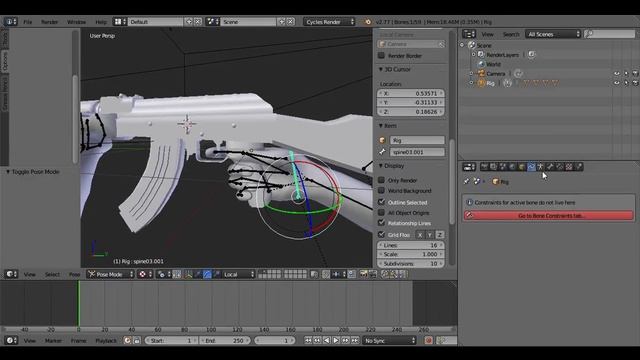Enable the All Object Origins checkbox
The width and height of the screenshot is (640, 360).
[x=381, y=213]
